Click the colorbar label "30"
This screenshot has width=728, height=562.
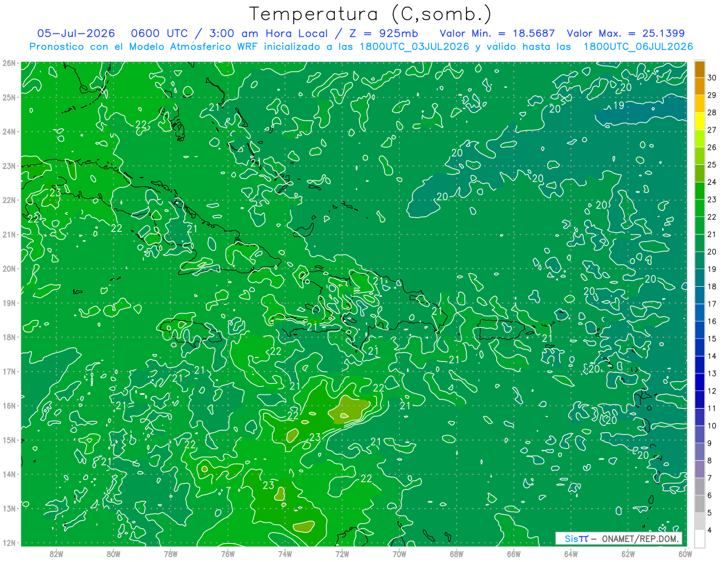712,78
